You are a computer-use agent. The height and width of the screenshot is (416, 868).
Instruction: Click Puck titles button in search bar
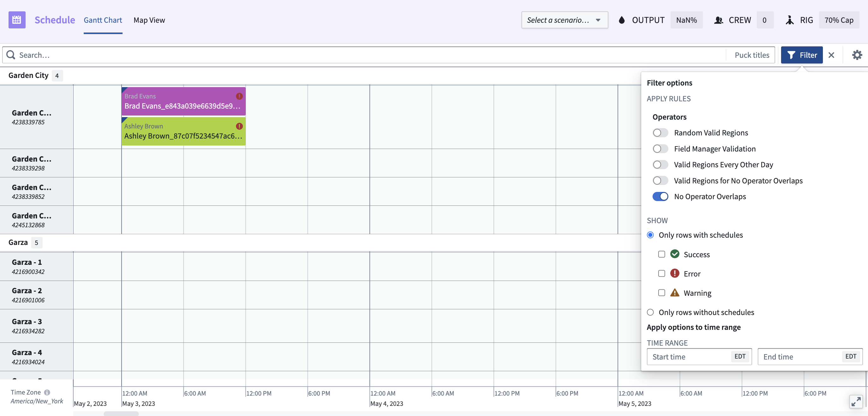click(x=752, y=55)
